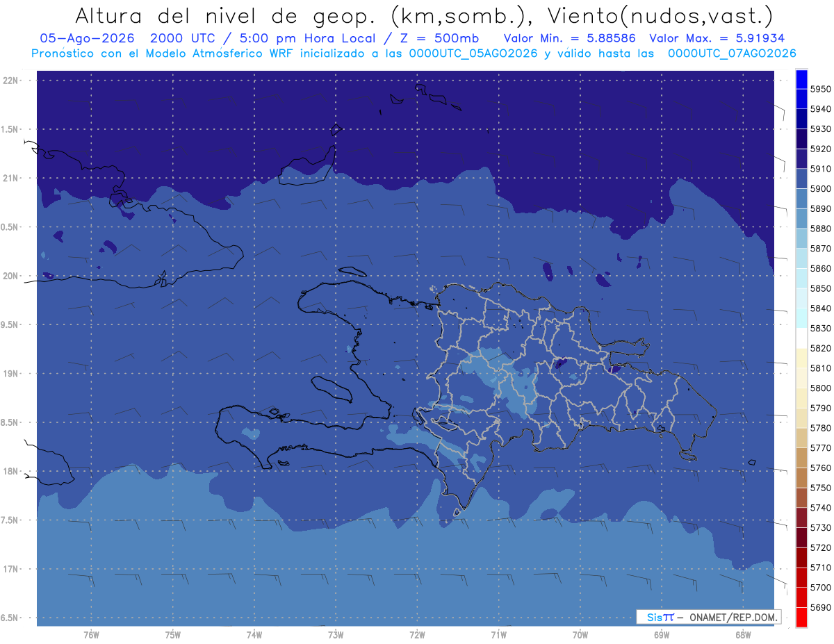Click the 17N latitude axis label

click(11, 568)
